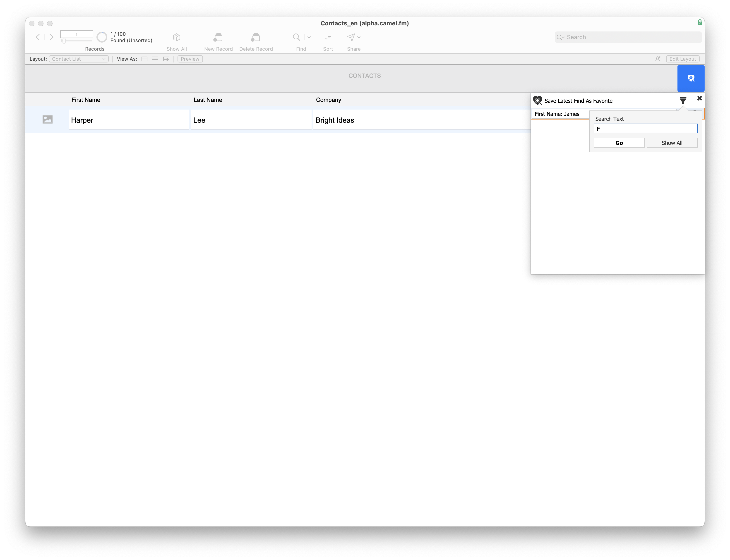Open the quick search magnifier menu

coord(560,37)
